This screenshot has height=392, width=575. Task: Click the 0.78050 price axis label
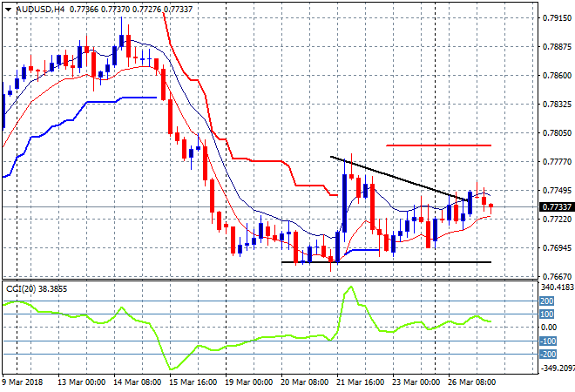point(557,132)
